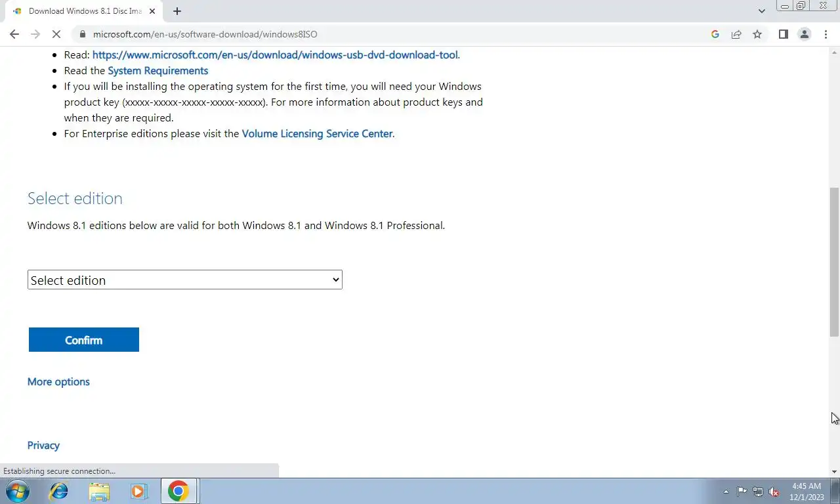
Task: Open the tab search chevron
Action: pyautogui.click(x=761, y=11)
